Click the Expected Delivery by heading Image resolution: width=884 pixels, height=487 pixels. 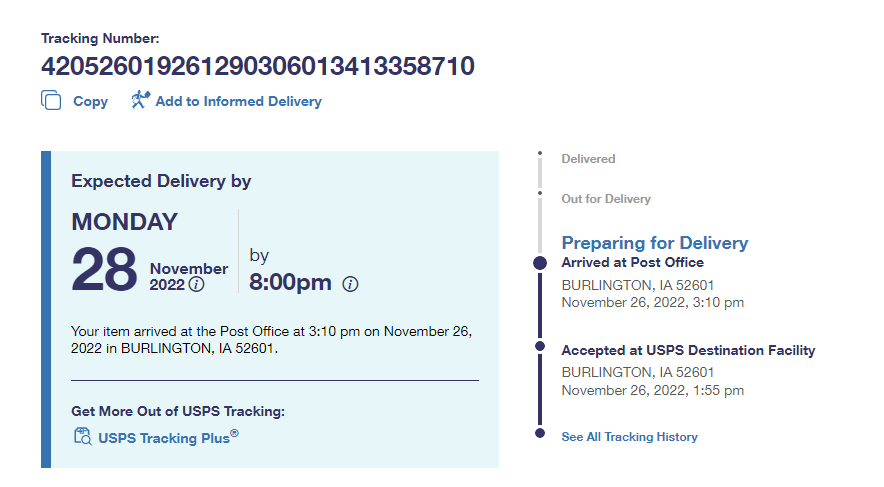[161, 181]
